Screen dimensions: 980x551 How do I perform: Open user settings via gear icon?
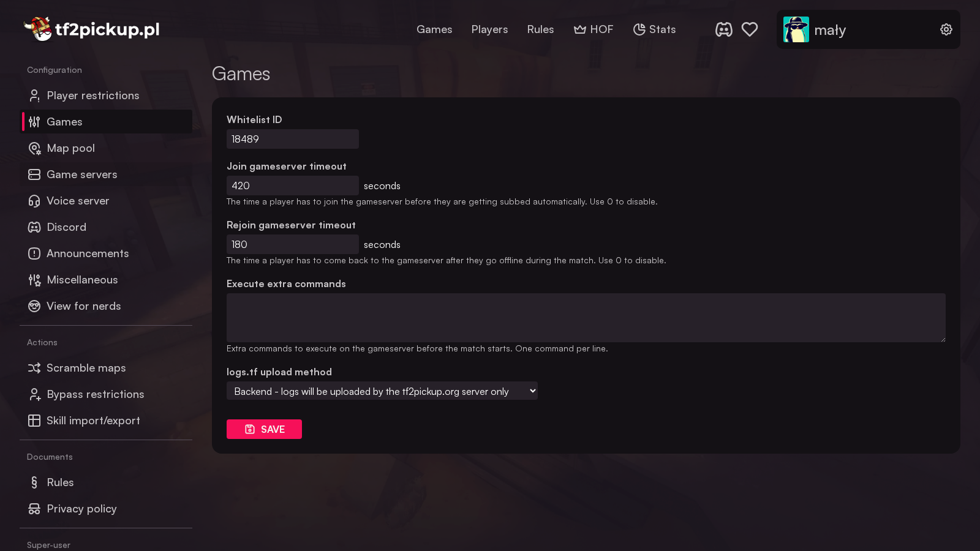[x=946, y=29]
